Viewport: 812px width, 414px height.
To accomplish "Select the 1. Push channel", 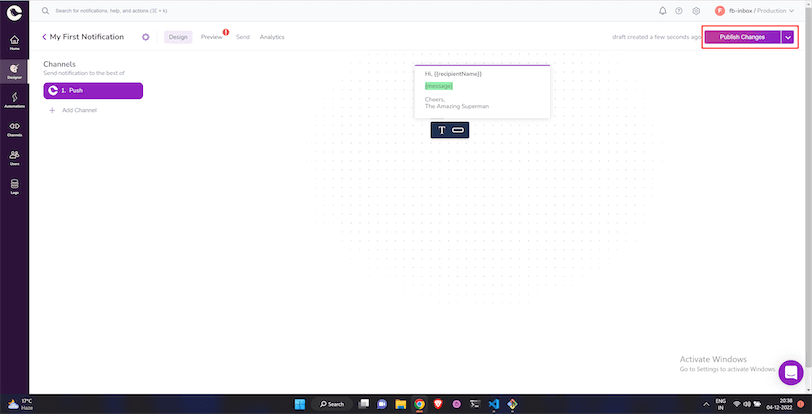I will (x=93, y=91).
